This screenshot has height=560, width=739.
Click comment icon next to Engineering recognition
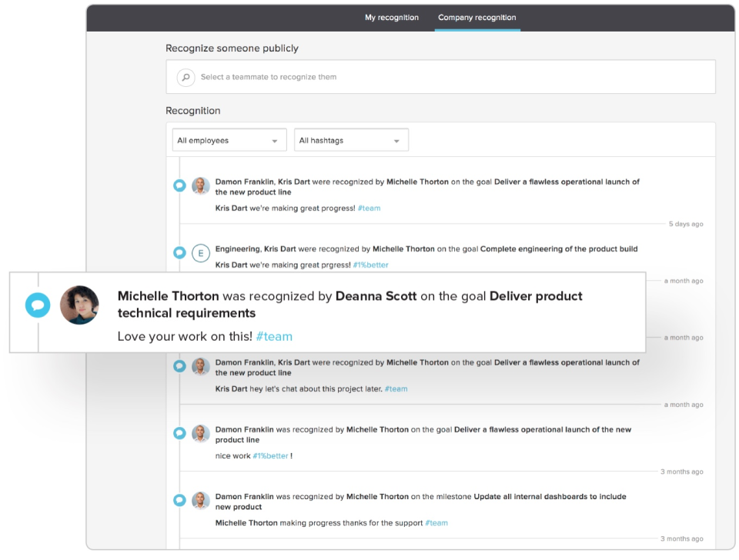pyautogui.click(x=179, y=252)
